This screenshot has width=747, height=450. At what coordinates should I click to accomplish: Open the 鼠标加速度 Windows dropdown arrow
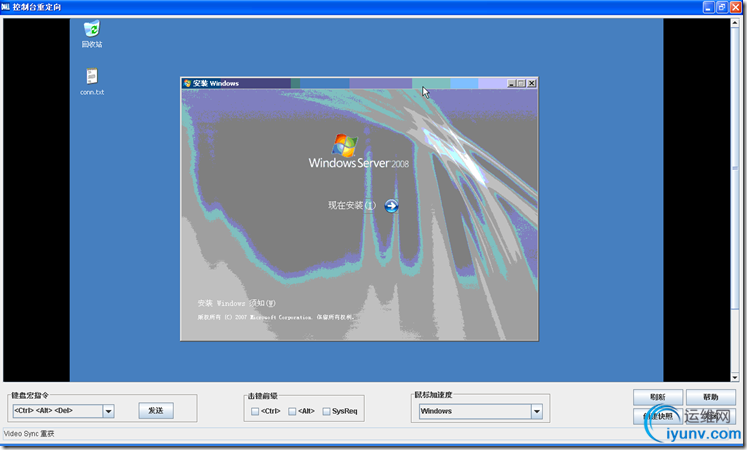537,411
